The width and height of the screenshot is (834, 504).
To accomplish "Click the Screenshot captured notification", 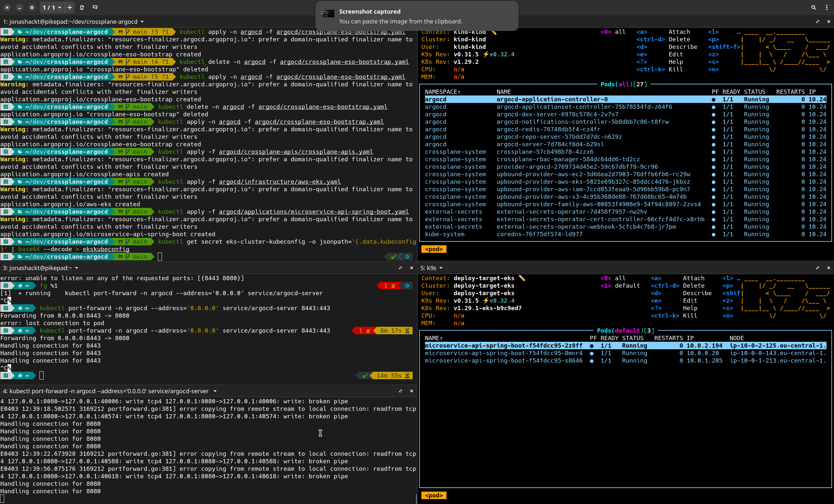I will pos(416,16).
